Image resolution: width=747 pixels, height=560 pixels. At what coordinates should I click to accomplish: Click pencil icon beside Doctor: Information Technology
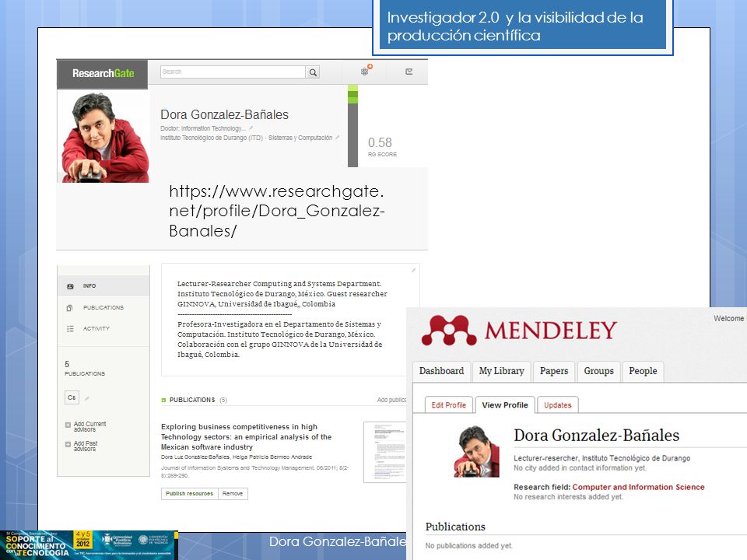tap(251, 128)
